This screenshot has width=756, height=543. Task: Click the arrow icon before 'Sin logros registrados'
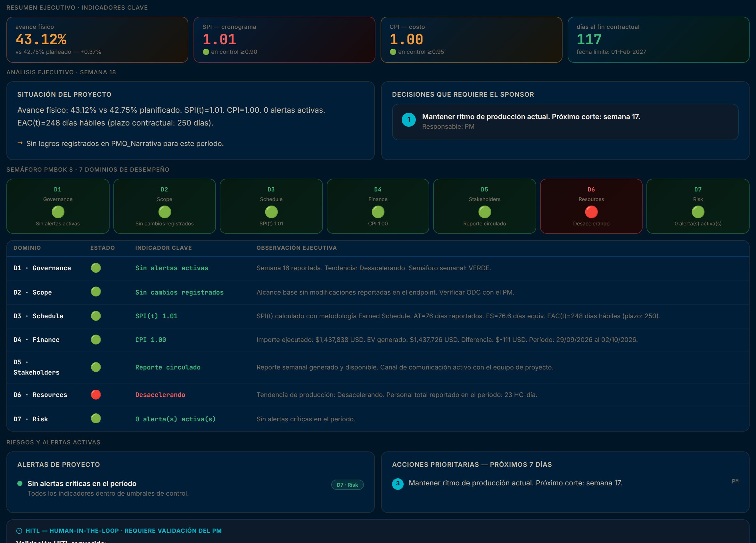[x=20, y=143]
